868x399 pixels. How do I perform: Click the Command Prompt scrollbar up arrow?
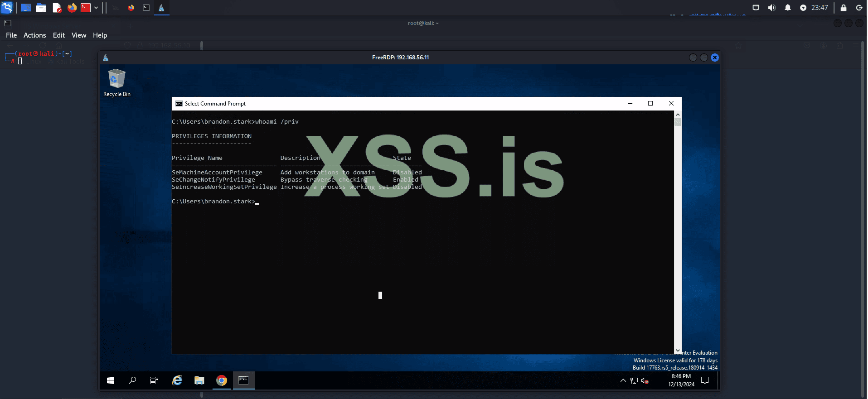tap(678, 115)
